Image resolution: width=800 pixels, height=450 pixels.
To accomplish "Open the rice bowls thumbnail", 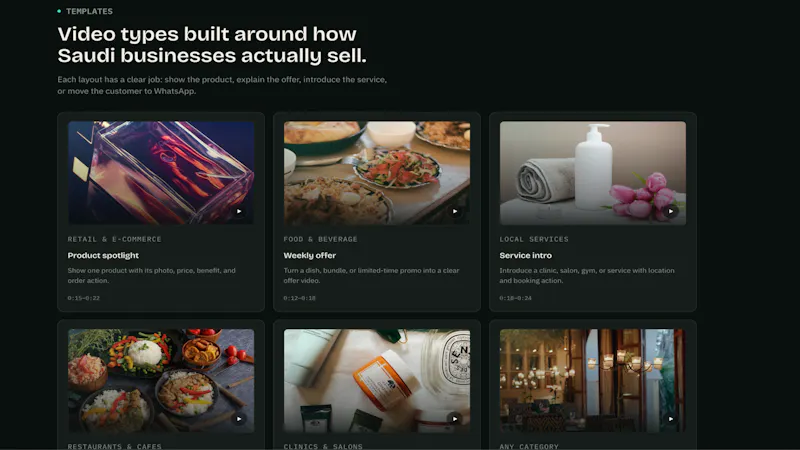I will pyautogui.click(x=161, y=380).
